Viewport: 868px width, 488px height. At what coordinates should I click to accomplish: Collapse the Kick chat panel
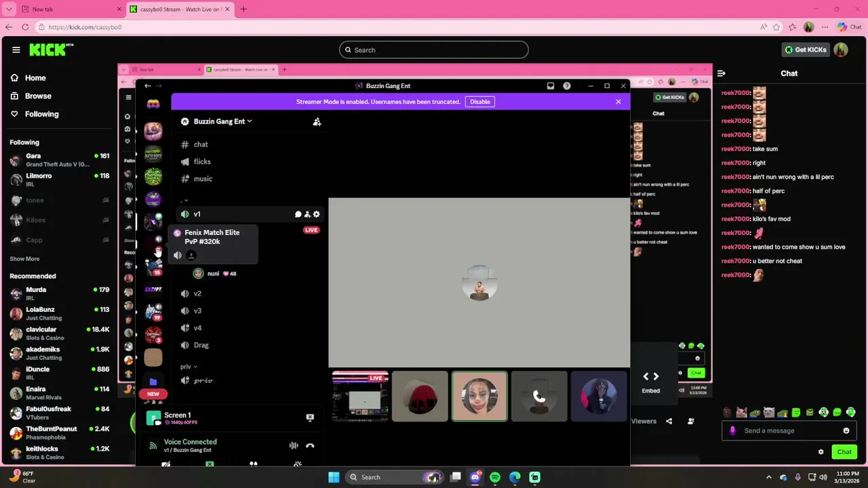pos(722,73)
